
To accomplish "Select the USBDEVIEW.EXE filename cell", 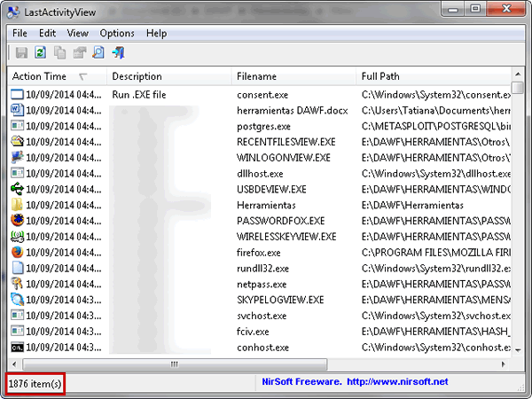I will click(271, 190).
